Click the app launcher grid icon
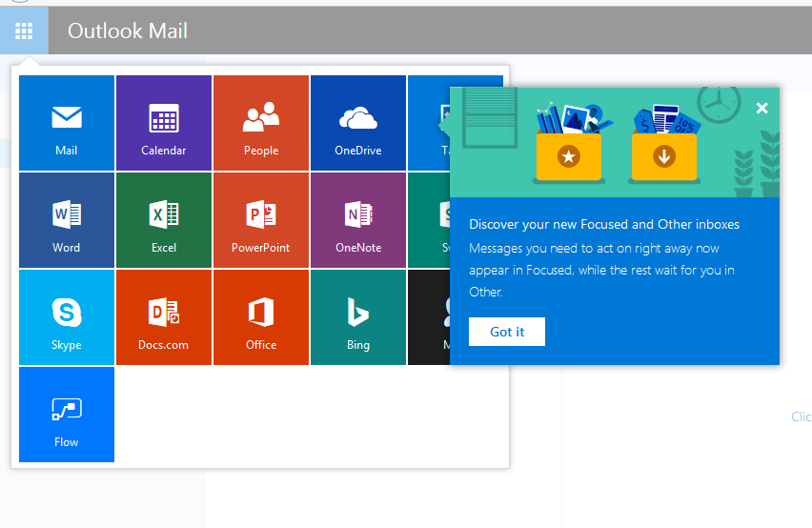The image size is (812, 528). click(24, 30)
